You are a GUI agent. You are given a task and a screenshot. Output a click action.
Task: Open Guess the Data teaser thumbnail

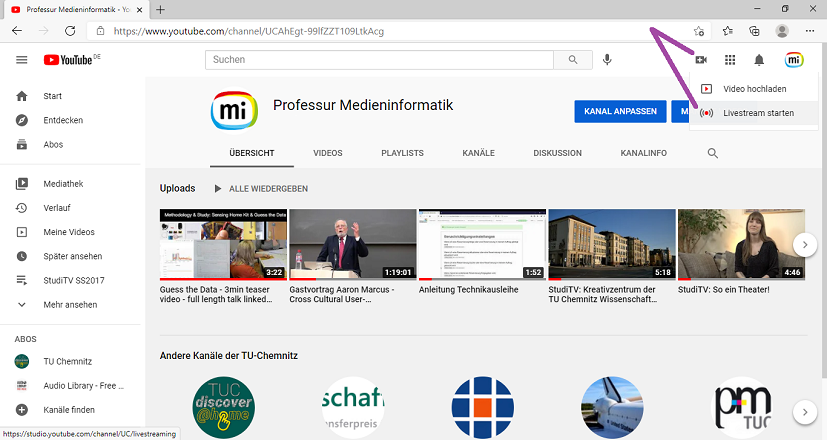pyautogui.click(x=223, y=245)
